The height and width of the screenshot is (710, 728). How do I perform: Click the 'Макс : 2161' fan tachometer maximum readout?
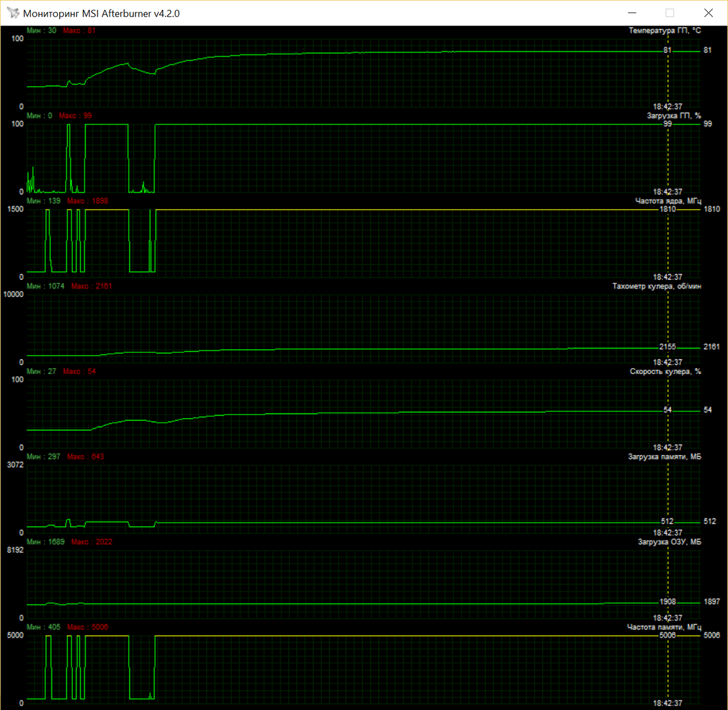tap(91, 286)
